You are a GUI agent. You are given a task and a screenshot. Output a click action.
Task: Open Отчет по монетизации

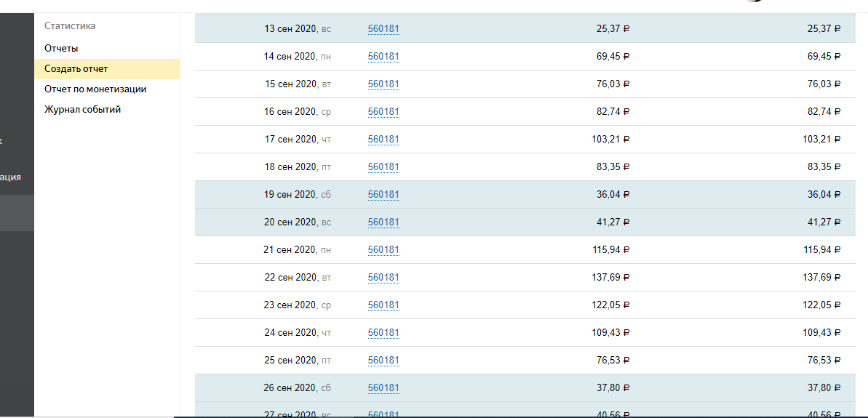pos(95,89)
